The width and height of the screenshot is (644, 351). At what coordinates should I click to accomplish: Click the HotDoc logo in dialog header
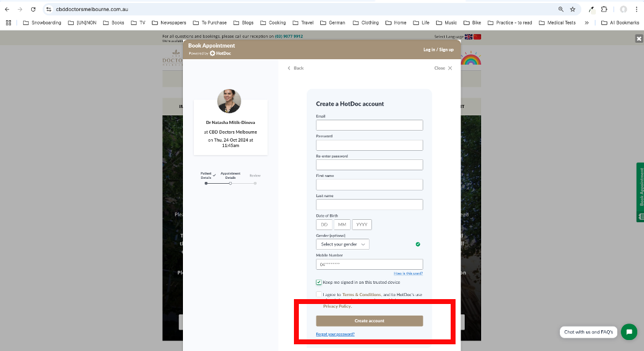221,54
